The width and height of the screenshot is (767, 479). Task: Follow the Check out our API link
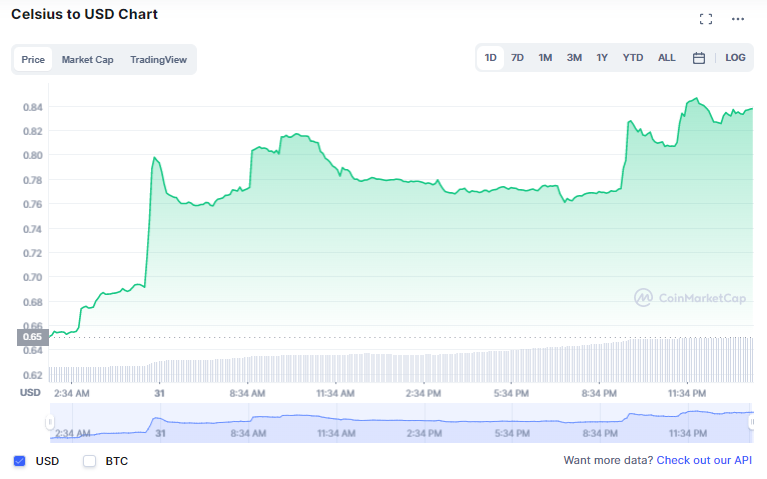click(x=704, y=460)
